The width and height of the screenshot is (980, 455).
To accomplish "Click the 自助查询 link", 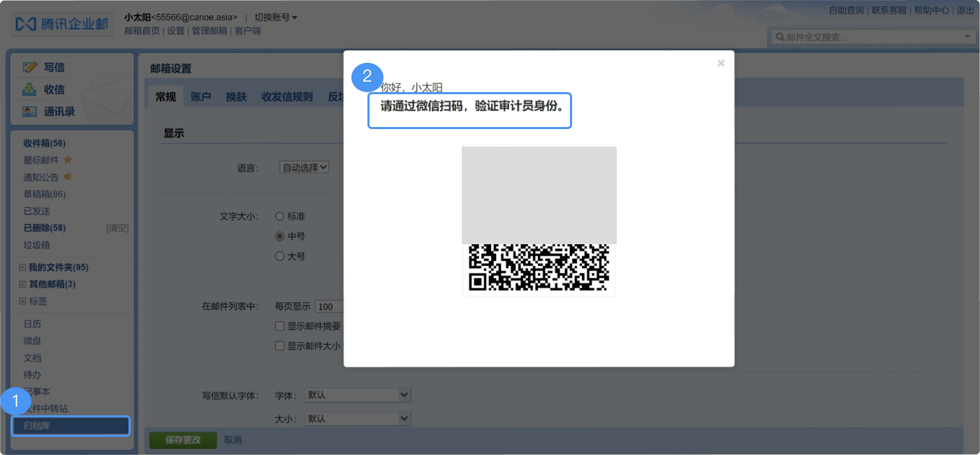I will pyautogui.click(x=846, y=10).
